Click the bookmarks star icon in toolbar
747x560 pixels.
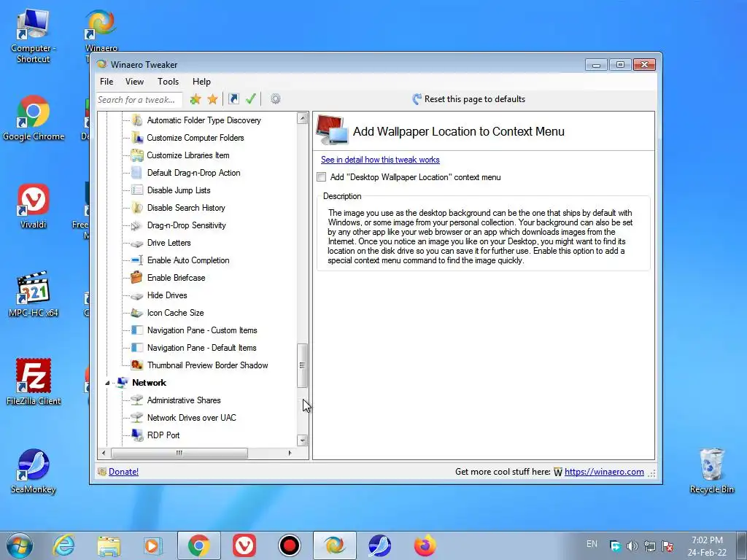tap(212, 99)
